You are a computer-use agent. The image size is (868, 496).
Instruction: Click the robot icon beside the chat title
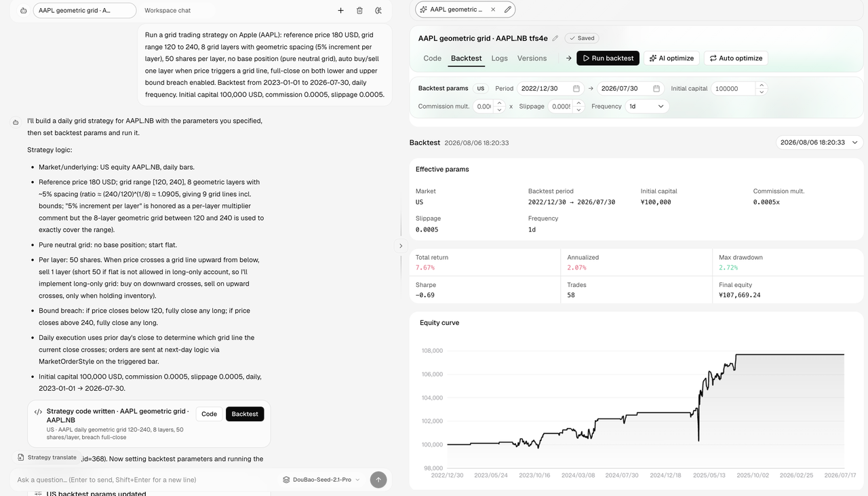(24, 11)
